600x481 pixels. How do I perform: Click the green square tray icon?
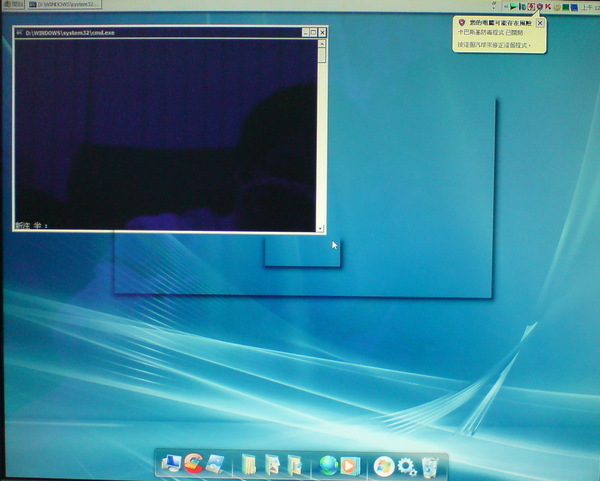coord(566,7)
